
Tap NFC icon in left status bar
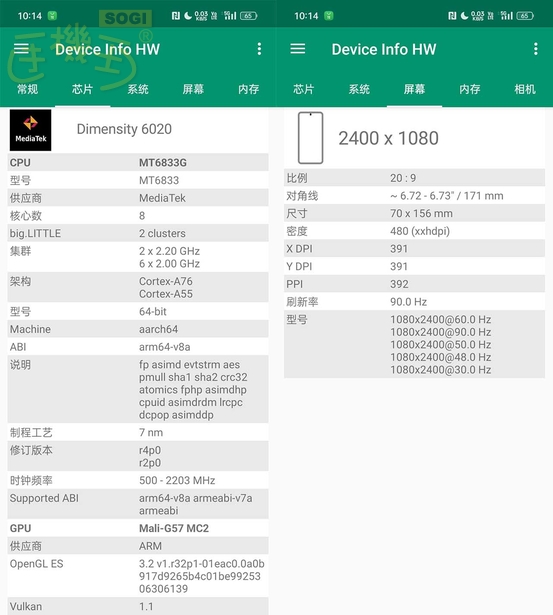point(176,16)
